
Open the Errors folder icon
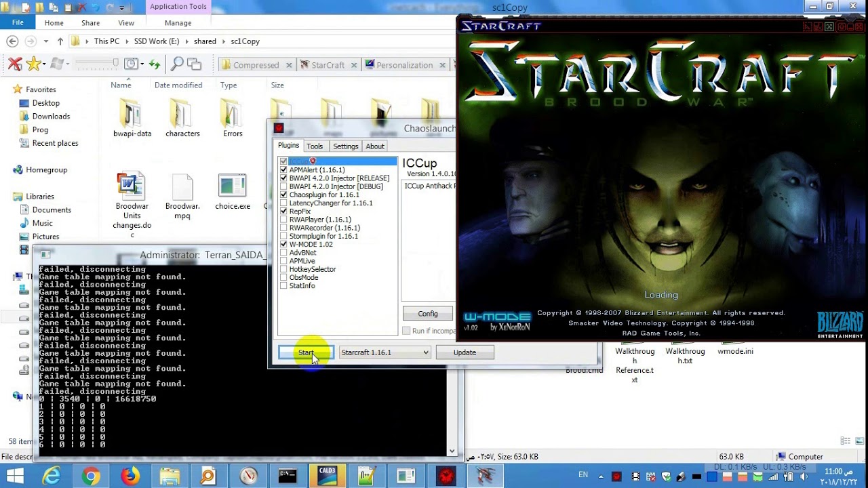(x=232, y=113)
